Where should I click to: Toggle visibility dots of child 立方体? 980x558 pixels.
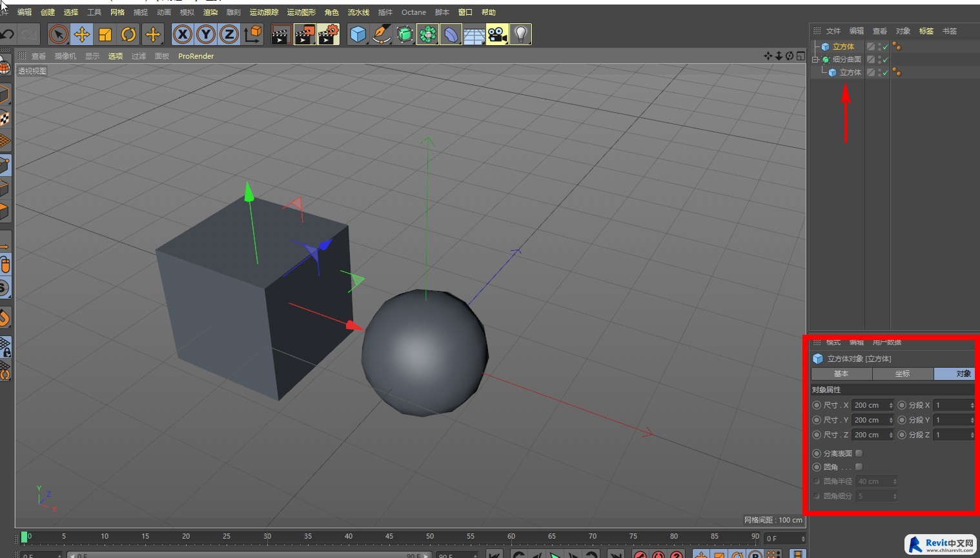pos(879,72)
